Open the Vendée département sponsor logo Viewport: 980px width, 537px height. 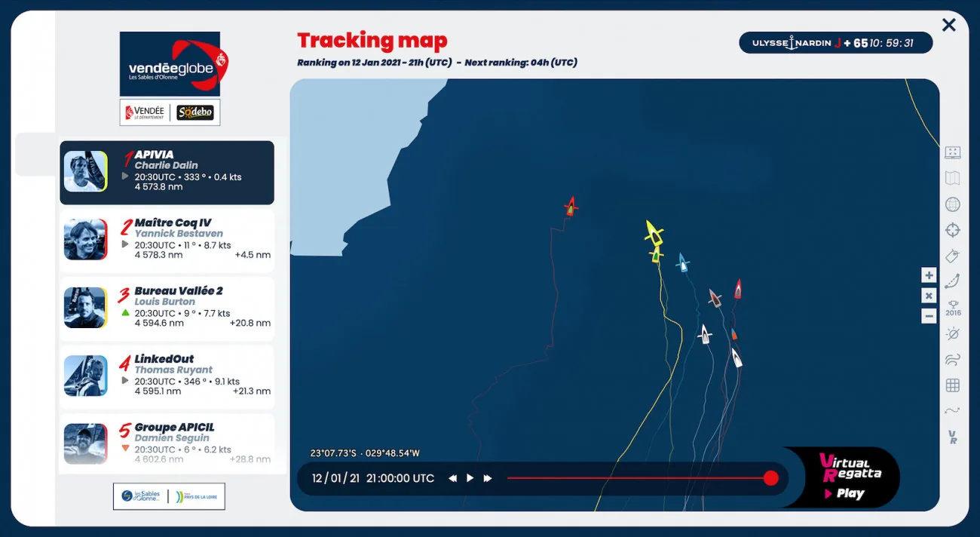145,112
